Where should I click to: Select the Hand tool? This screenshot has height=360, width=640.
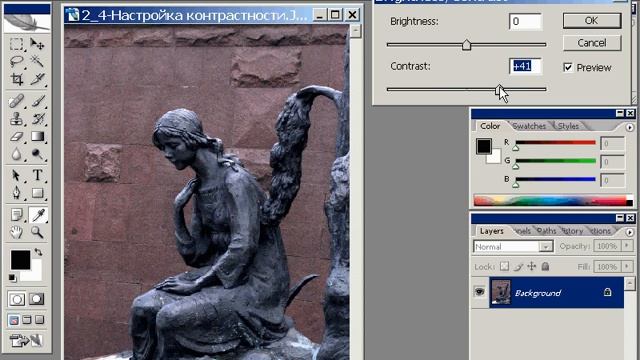point(17,232)
